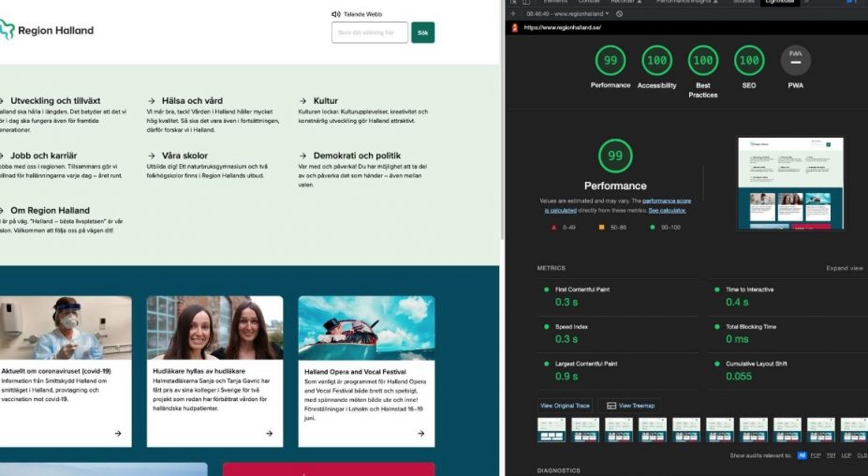This screenshot has height=476, width=868.
Task: Expand the metrics view
Action: coord(844,268)
